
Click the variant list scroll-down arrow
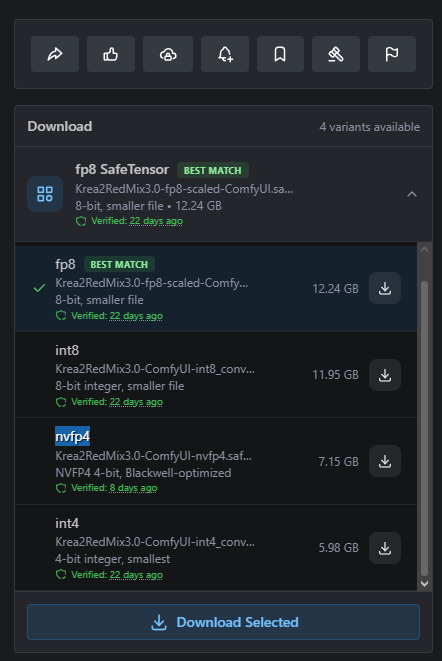pos(424,584)
